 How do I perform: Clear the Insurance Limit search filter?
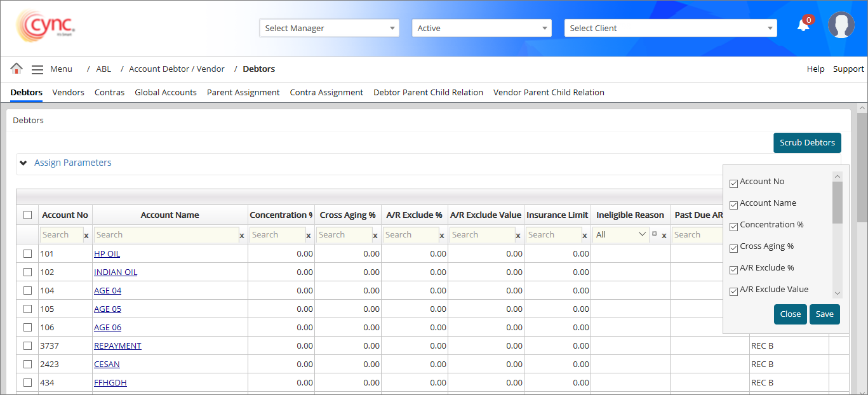click(x=584, y=236)
